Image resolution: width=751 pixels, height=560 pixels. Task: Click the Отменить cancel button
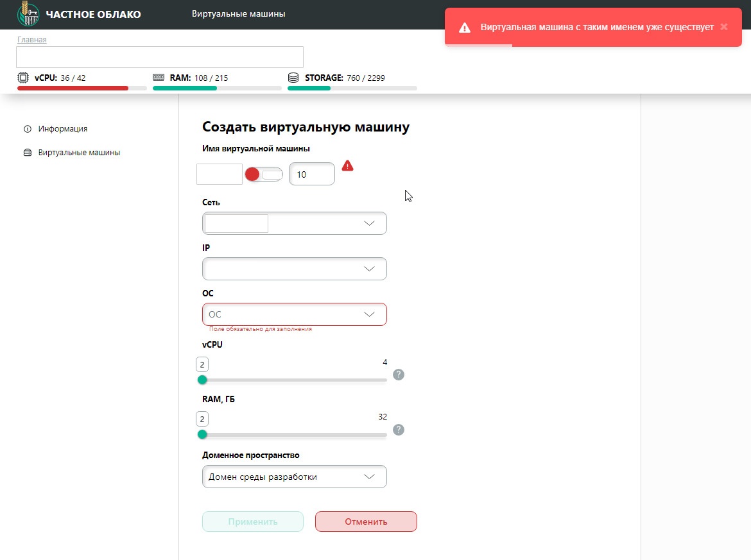click(x=366, y=522)
